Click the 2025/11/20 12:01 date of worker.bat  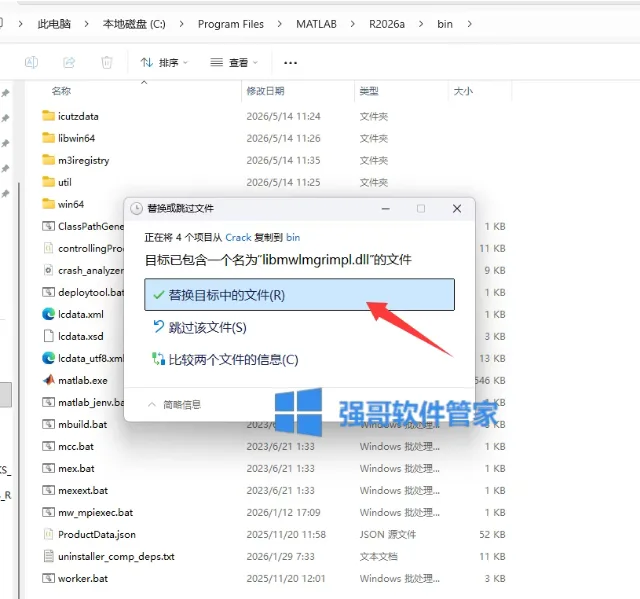(286, 579)
